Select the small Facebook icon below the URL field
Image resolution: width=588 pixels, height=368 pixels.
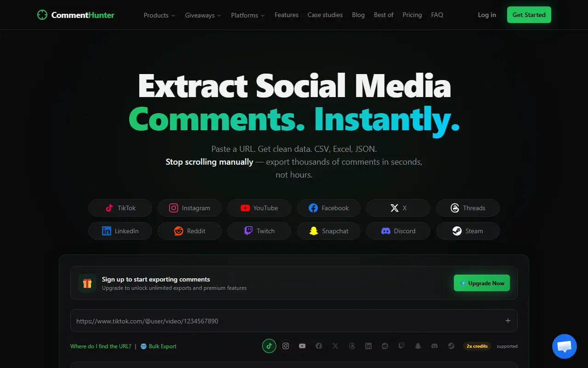pyautogui.click(x=319, y=346)
